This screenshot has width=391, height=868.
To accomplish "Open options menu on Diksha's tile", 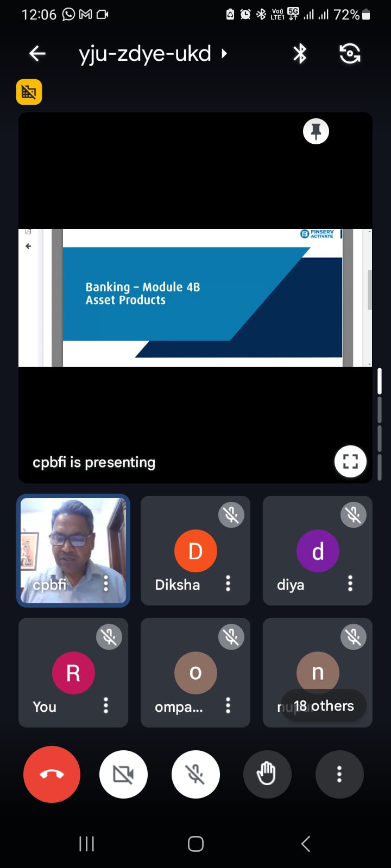I will (228, 584).
